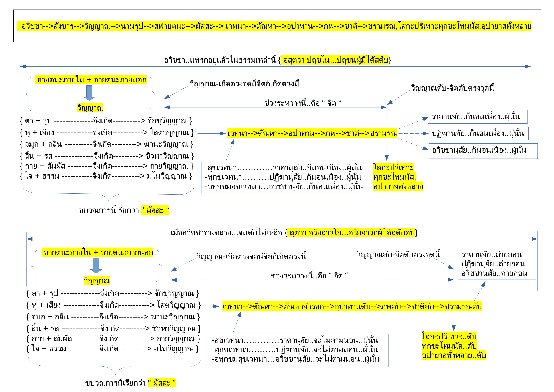Click row ใจ + ธรรม มโนวิญญาณ in lower diagram

pyautogui.click(x=113, y=349)
